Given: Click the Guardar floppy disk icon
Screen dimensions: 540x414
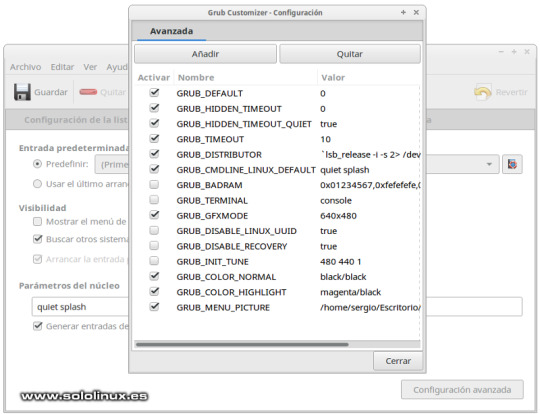Looking at the screenshot, I should tap(22, 92).
